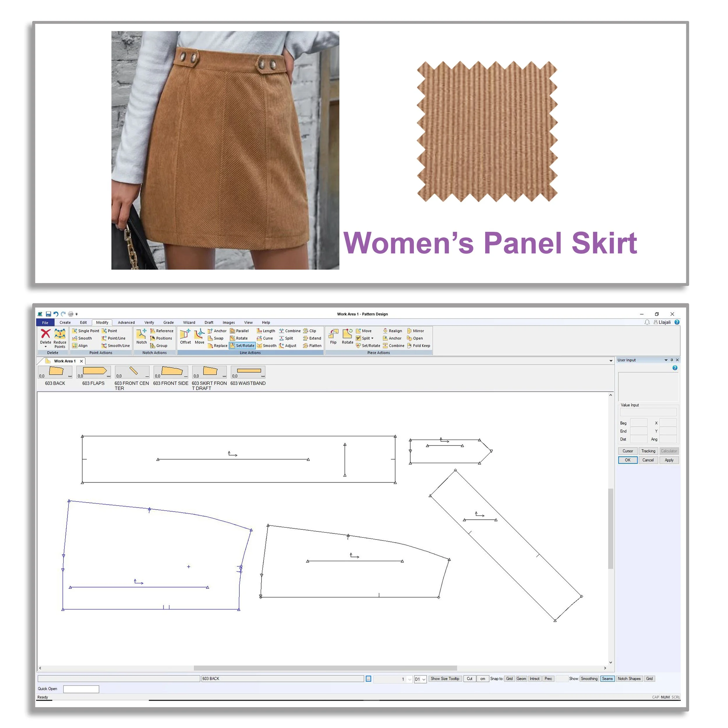Viewport: 728px width, 728px height.
Task: Click the undo arrow icon
Action: point(56,314)
